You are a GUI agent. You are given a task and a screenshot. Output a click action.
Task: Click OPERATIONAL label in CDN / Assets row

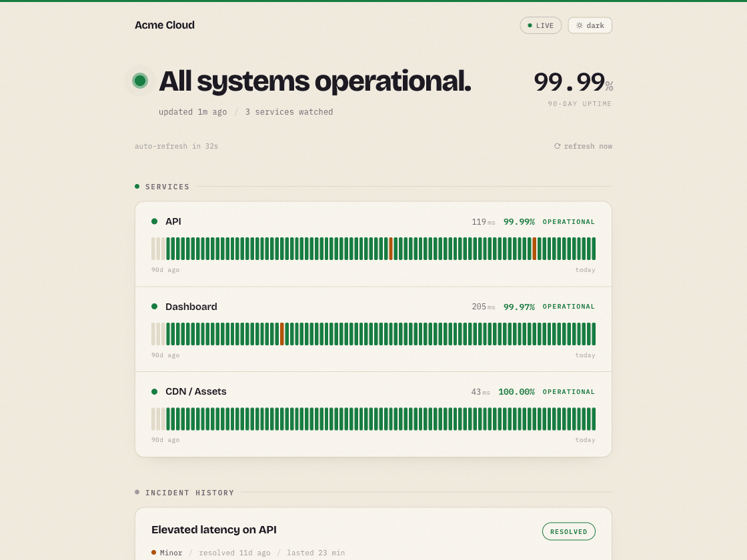pyautogui.click(x=569, y=392)
